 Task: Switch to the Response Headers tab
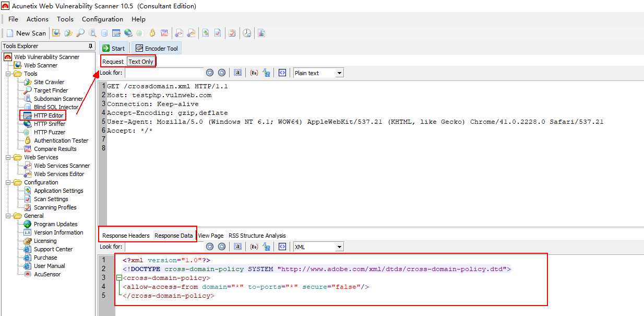(126, 236)
